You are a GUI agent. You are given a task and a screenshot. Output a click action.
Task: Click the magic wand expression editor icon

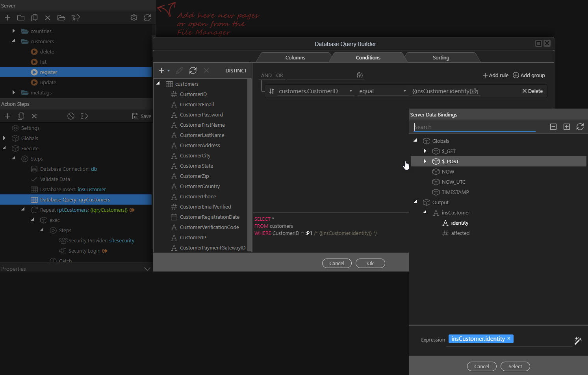(578, 341)
